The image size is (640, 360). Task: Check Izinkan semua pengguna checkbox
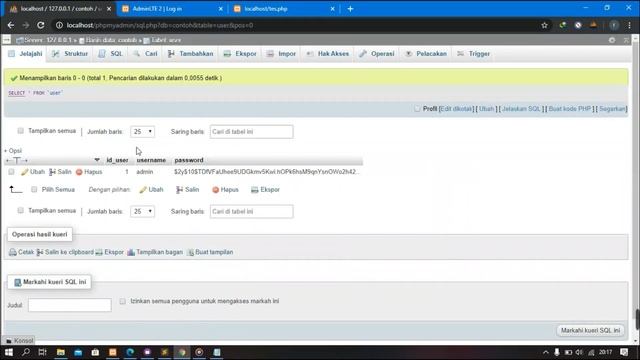pos(122,301)
